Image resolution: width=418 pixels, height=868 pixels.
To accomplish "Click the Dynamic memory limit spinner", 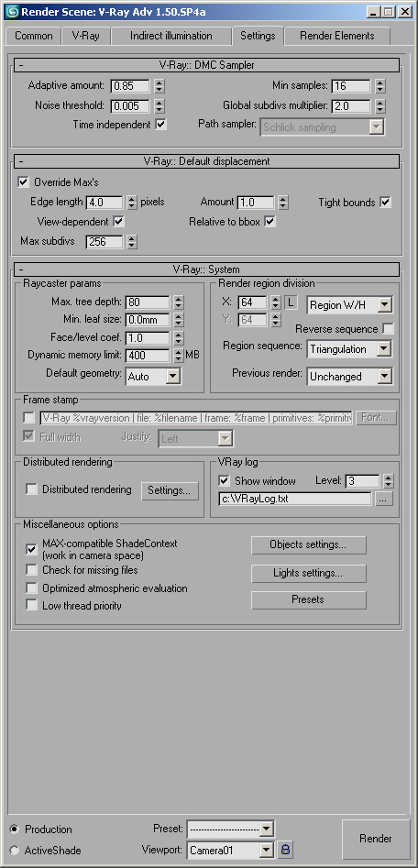I will [x=178, y=356].
